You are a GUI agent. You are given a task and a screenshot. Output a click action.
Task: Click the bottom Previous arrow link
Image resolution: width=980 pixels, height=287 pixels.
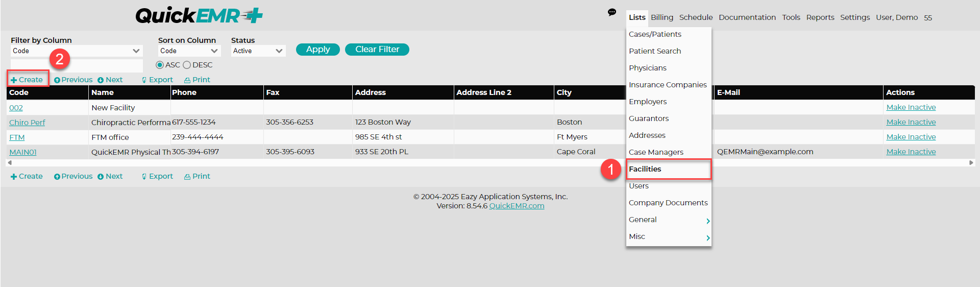[x=73, y=176]
